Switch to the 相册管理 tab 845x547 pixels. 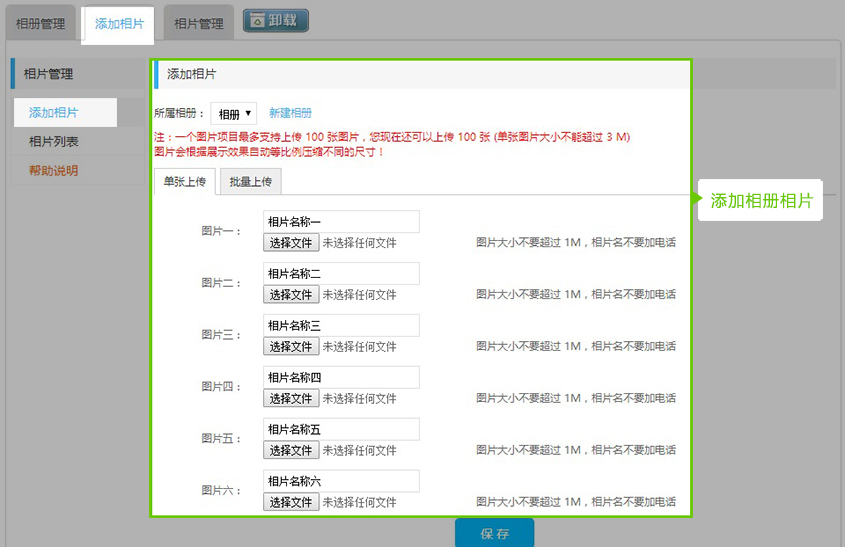(x=41, y=23)
